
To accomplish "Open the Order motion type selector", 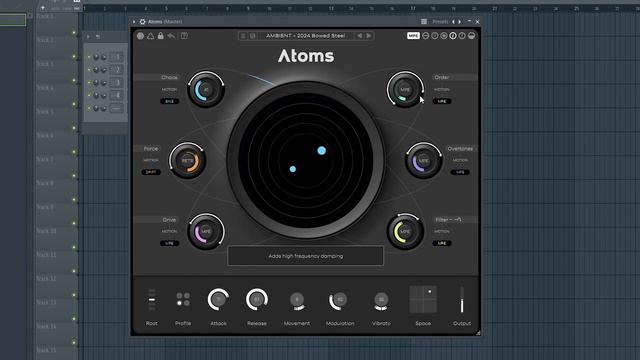I will coord(442,101).
